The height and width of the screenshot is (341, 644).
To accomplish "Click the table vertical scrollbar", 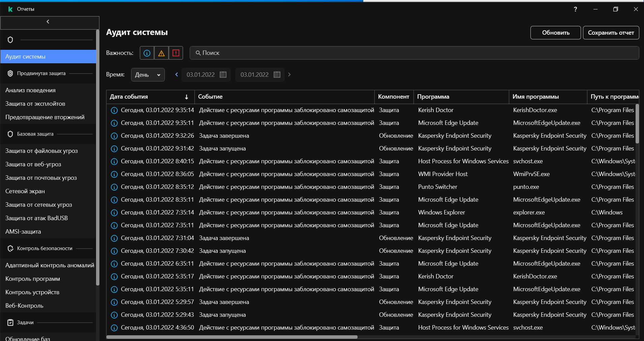I will coord(637,124).
